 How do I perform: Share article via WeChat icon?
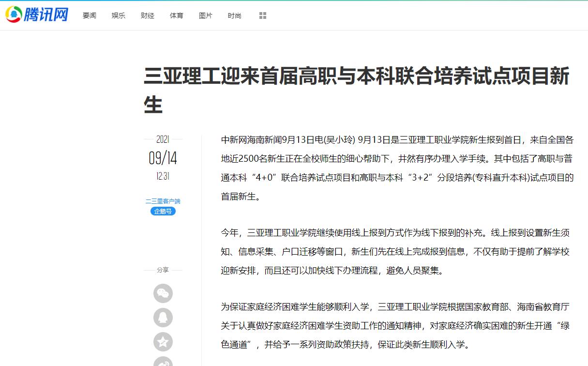[163, 293]
